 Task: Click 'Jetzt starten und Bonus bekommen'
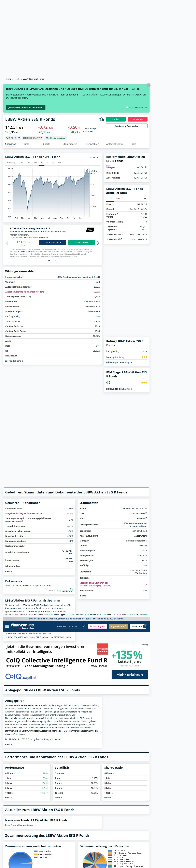pyautogui.click(x=26, y=107)
